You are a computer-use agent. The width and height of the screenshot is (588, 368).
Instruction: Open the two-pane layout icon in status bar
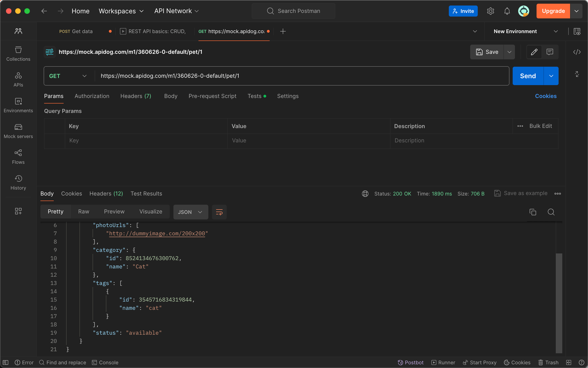click(568, 362)
